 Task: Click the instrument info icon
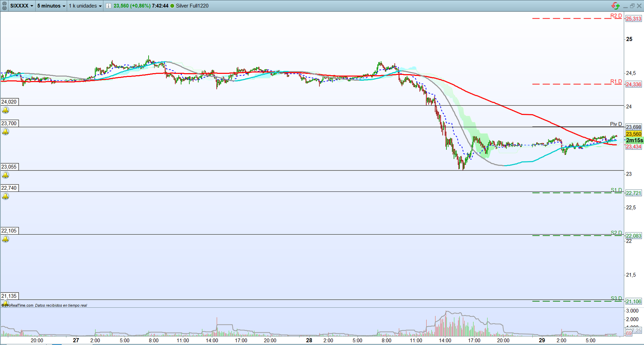(x=108, y=6)
